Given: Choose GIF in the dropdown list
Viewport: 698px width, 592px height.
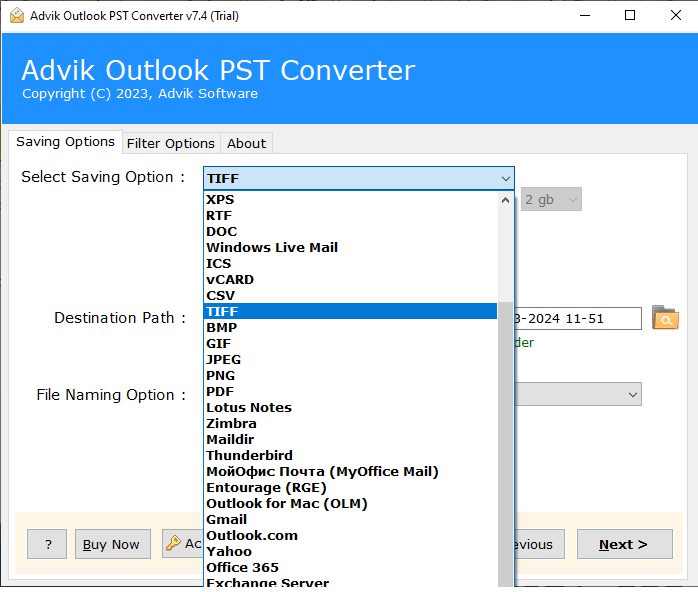Looking at the screenshot, I should pyautogui.click(x=350, y=344).
